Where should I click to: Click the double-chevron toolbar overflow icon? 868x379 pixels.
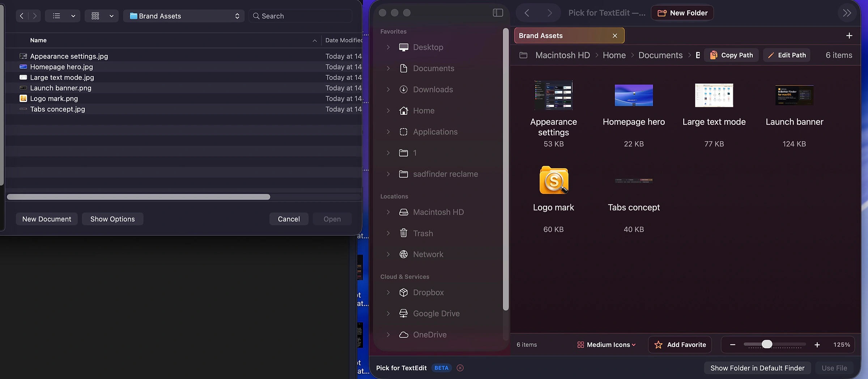click(x=847, y=13)
